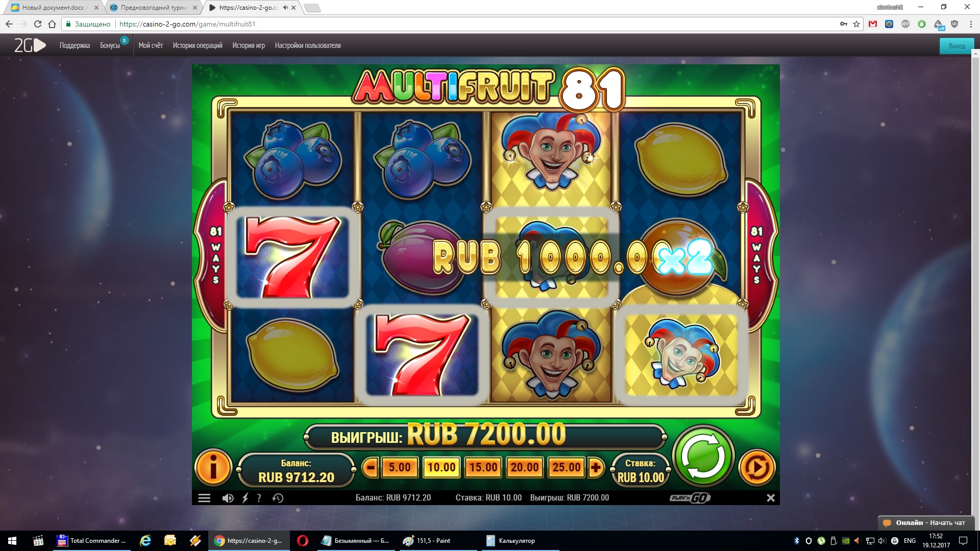Start autoplay with orange play button
Screen dimensions: 980x551
point(756,467)
